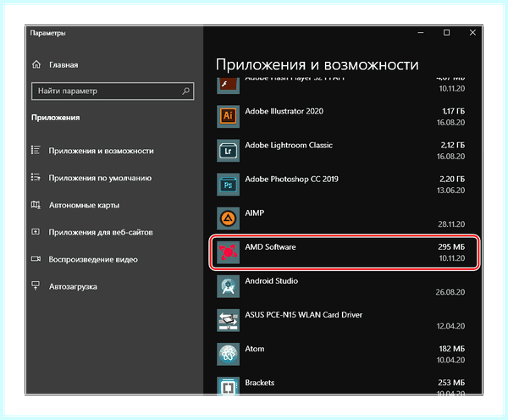Viewport: 508px width, 420px height.
Task: Open the Автономные карты section
Action: 84,205
